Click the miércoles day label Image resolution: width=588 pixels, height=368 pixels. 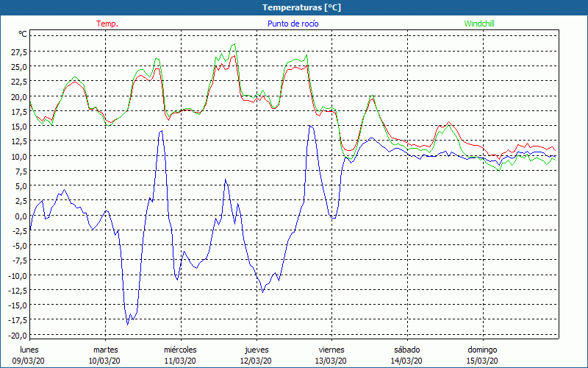coord(180,350)
